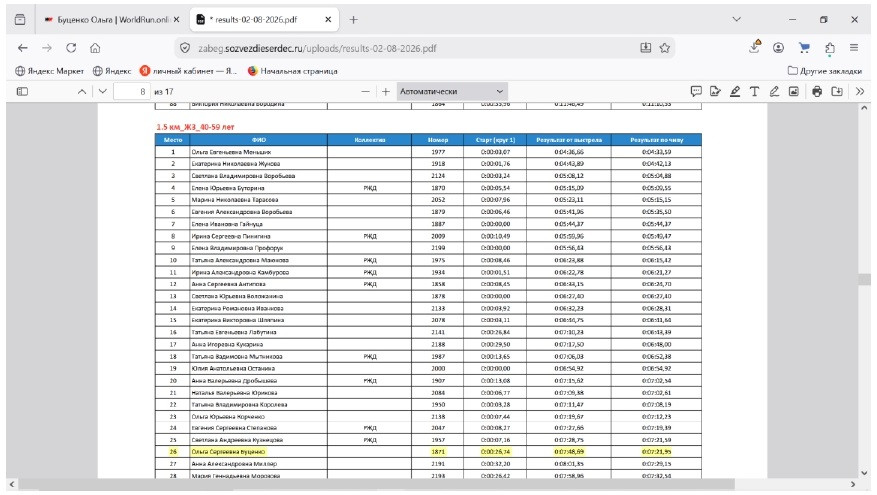Switch to Буценко Ольга WorldRun tab
The width and height of the screenshot is (877, 495).
[114, 20]
